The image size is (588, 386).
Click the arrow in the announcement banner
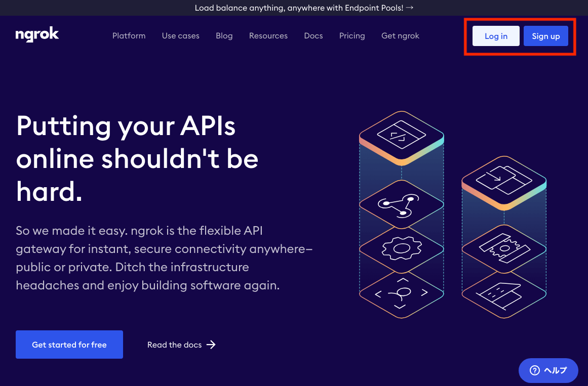(x=410, y=8)
